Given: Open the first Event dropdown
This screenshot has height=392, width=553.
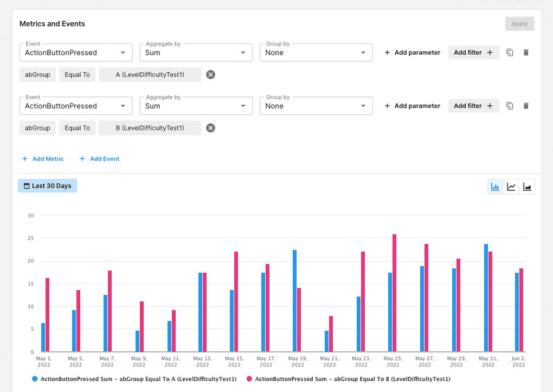Looking at the screenshot, I should coord(75,52).
